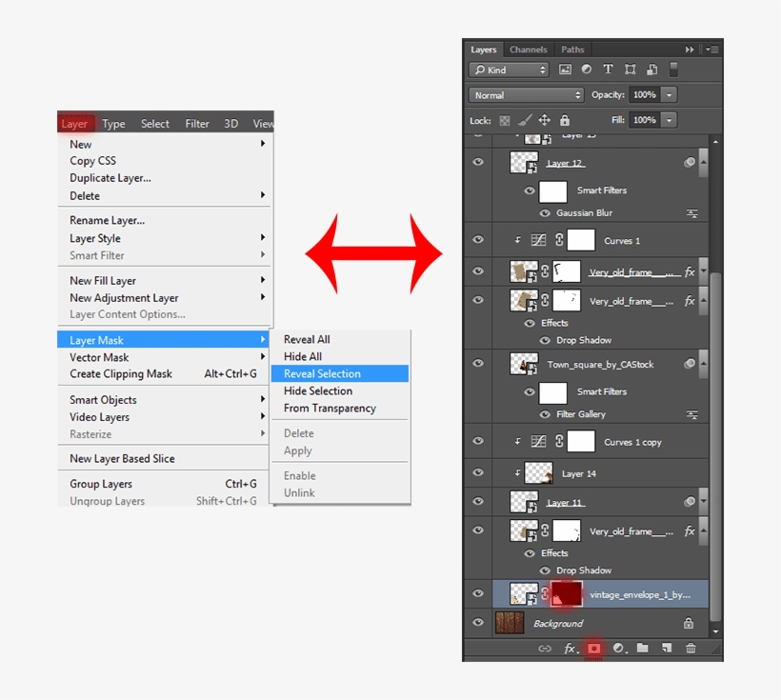781x700 pixels.
Task: Toggle the layer filtering switch
Action: point(673,70)
